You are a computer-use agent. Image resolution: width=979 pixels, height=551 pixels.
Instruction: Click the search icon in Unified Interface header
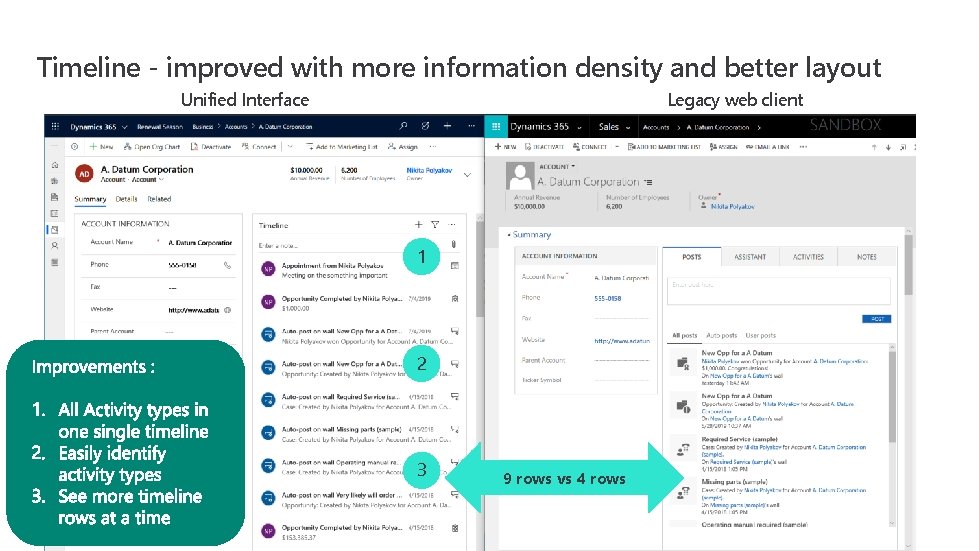pos(403,126)
